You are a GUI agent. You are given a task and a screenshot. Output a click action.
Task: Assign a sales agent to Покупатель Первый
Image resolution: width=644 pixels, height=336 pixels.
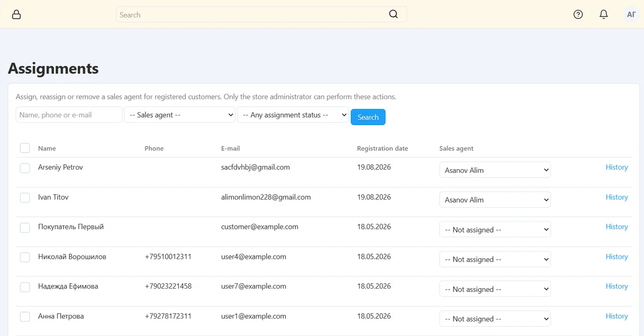pyautogui.click(x=495, y=229)
